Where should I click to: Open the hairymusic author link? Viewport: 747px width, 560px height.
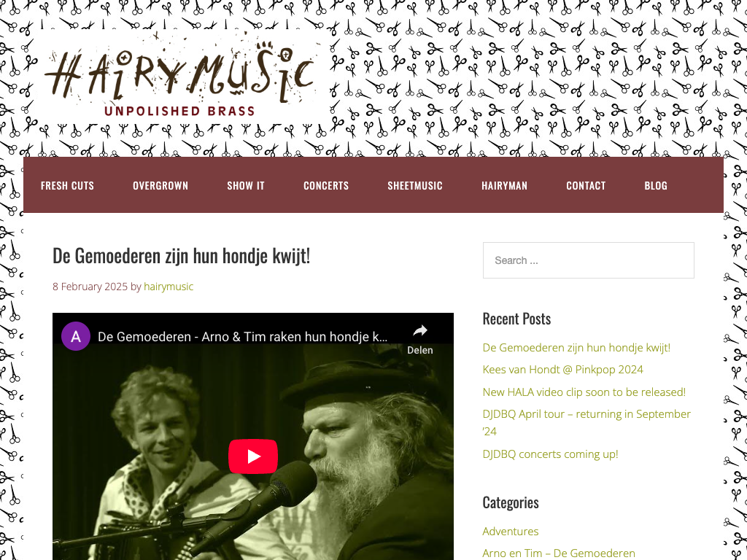click(169, 287)
